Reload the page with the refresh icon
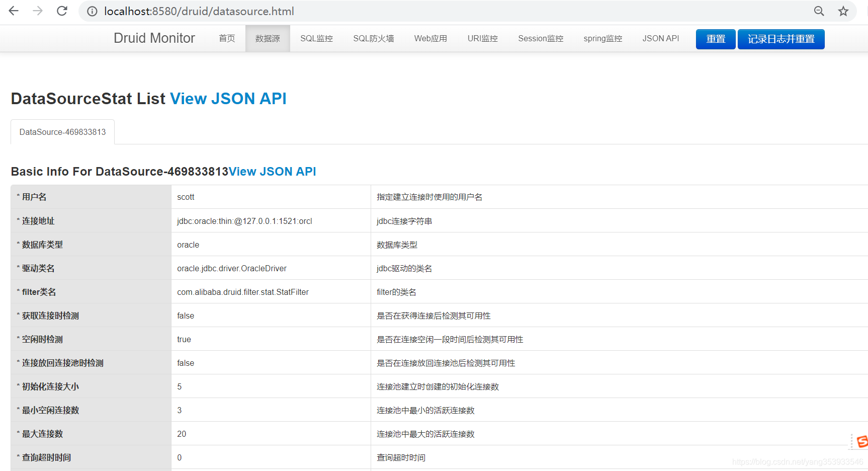868x471 pixels. tap(62, 11)
